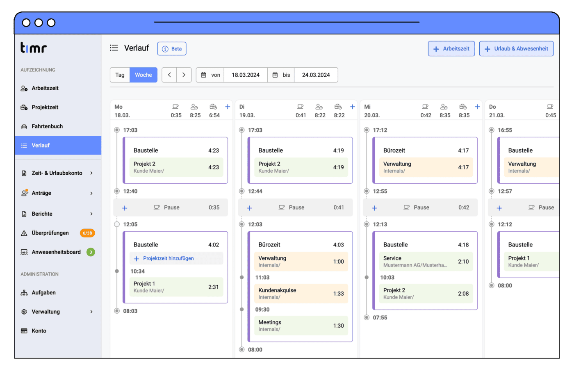Click the Projektzeit briefcase sidebar icon
The height and width of the screenshot is (392, 574).
(24, 107)
